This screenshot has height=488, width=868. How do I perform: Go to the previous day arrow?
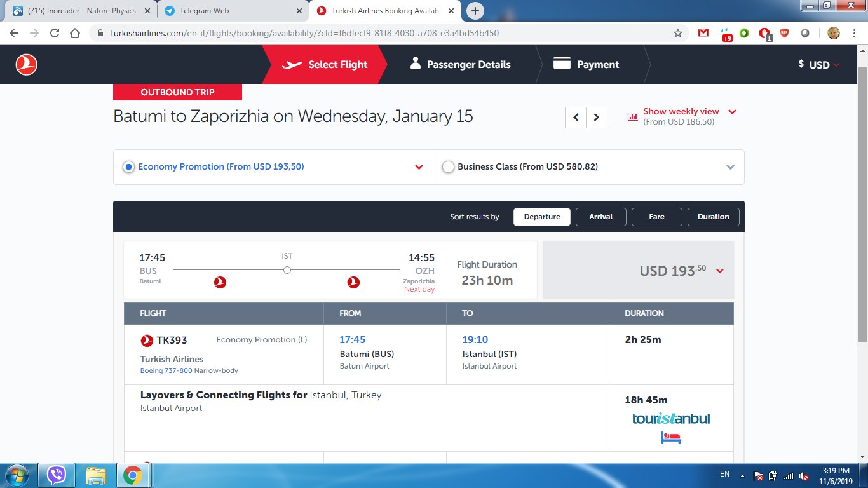pyautogui.click(x=576, y=118)
